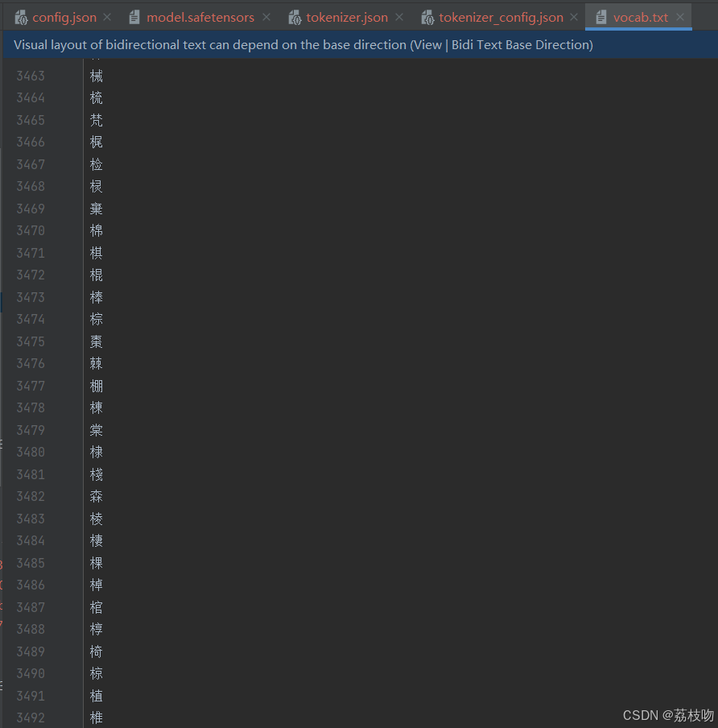Click the tokenizer_config.json file type icon
This screenshot has height=728, width=718.
click(427, 18)
